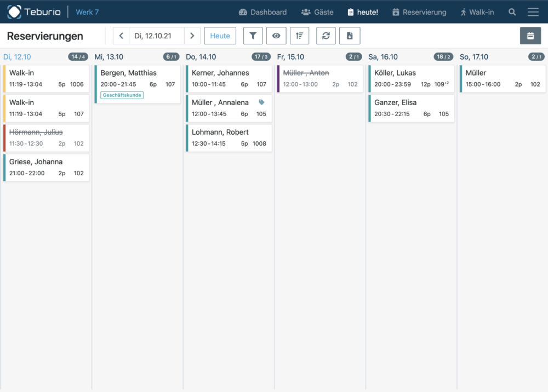This screenshot has width=548, height=392.
Task: Open the filter funnel icon
Action: 253,36
